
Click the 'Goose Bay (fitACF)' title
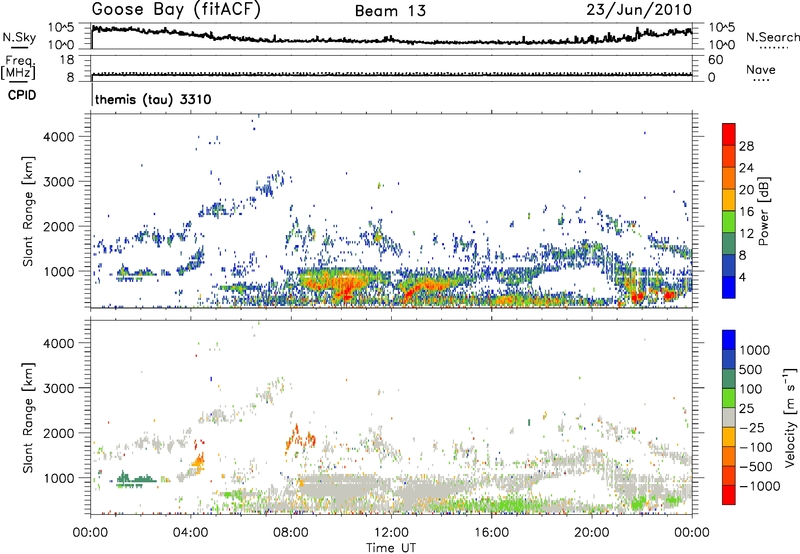[x=176, y=9]
